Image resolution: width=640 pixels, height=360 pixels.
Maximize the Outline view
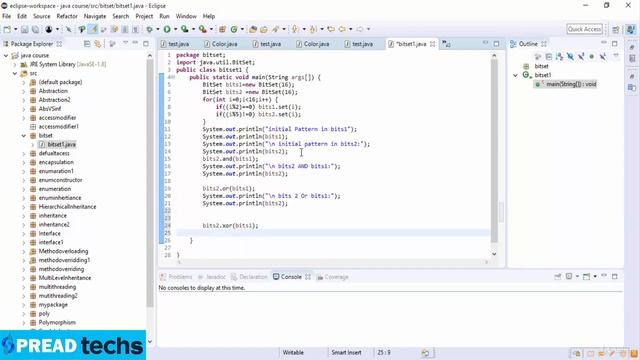615,43
